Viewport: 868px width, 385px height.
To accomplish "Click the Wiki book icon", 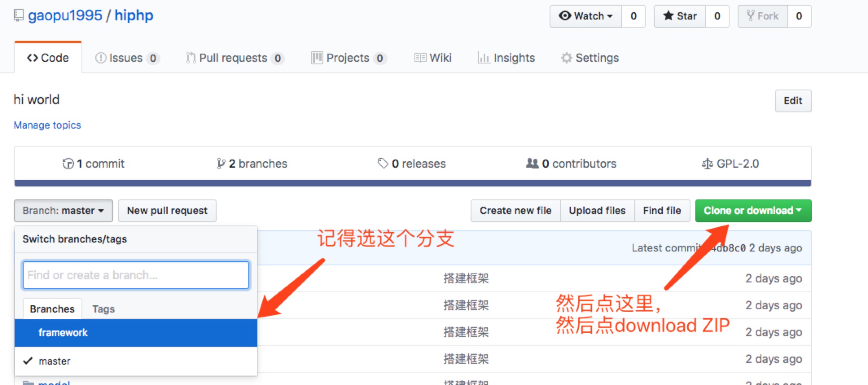I will (420, 58).
